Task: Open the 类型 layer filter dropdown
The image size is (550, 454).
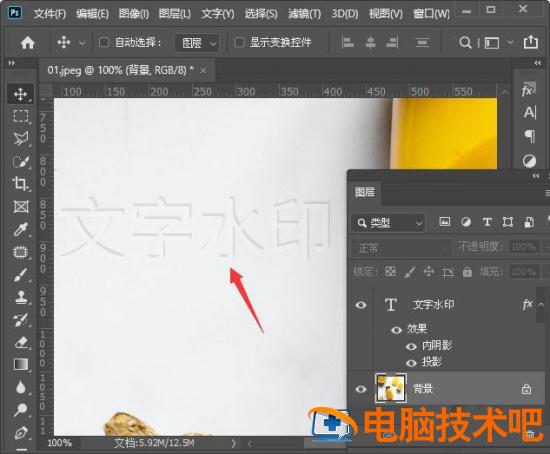Action: coord(388,223)
